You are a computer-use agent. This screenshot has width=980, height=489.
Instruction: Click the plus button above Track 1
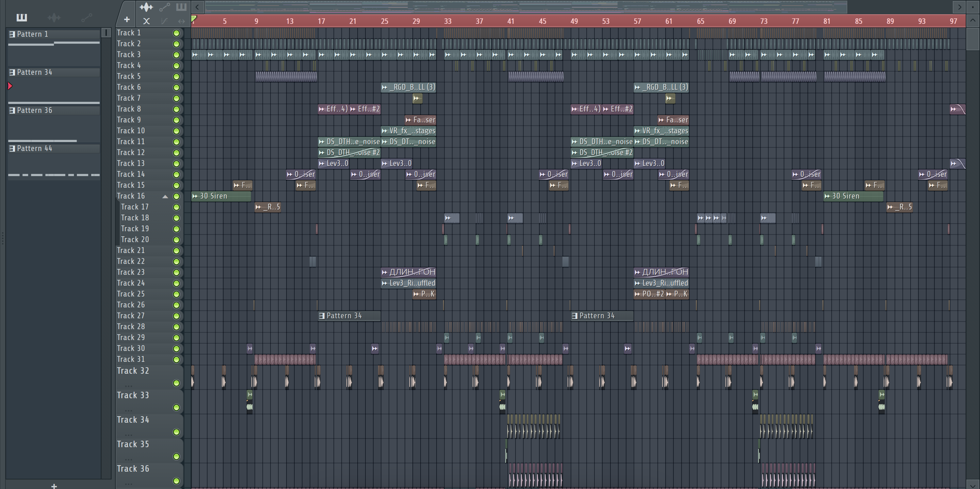click(x=127, y=19)
